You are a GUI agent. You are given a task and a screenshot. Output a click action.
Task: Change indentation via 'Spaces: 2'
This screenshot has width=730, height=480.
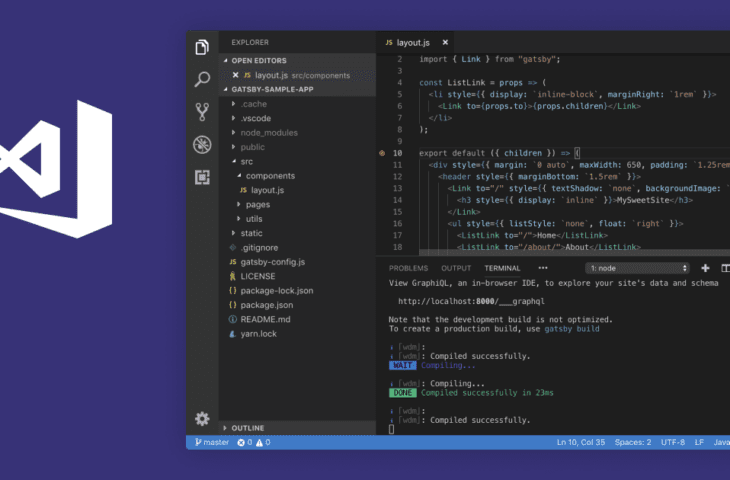coord(633,442)
